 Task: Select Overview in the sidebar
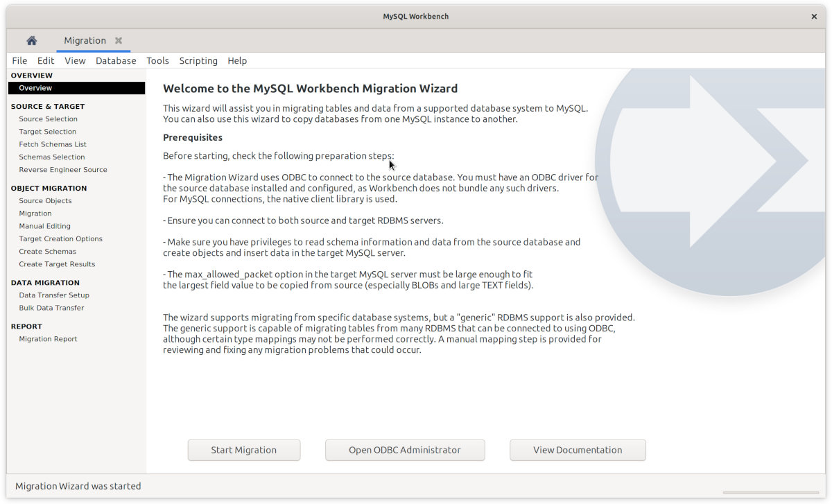35,88
